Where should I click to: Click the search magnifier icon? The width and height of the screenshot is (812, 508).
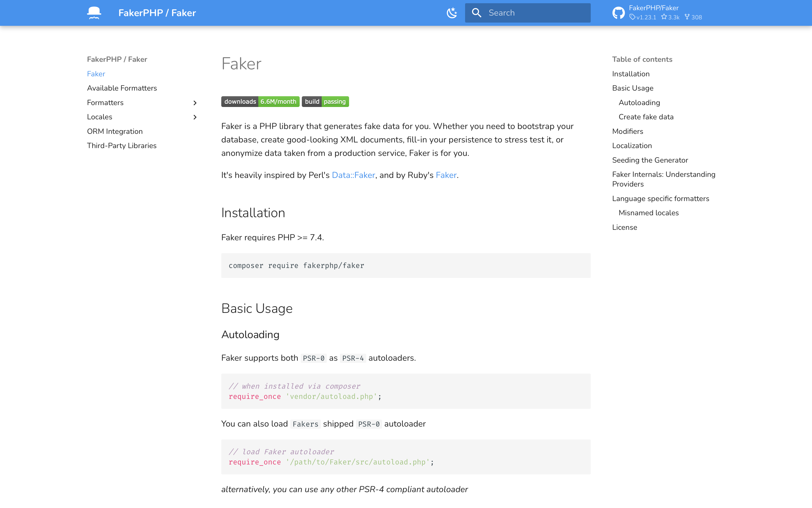tap(476, 13)
